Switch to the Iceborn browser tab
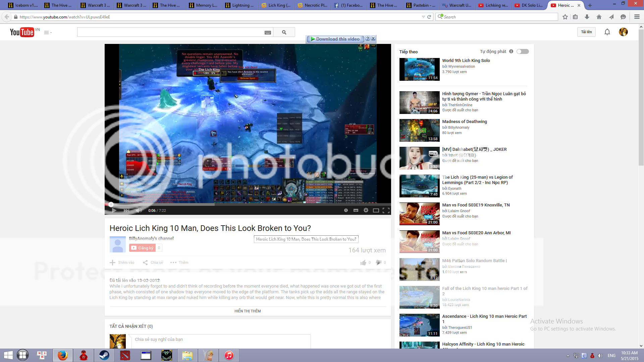The height and width of the screenshot is (362, 644). [x=23, y=5]
